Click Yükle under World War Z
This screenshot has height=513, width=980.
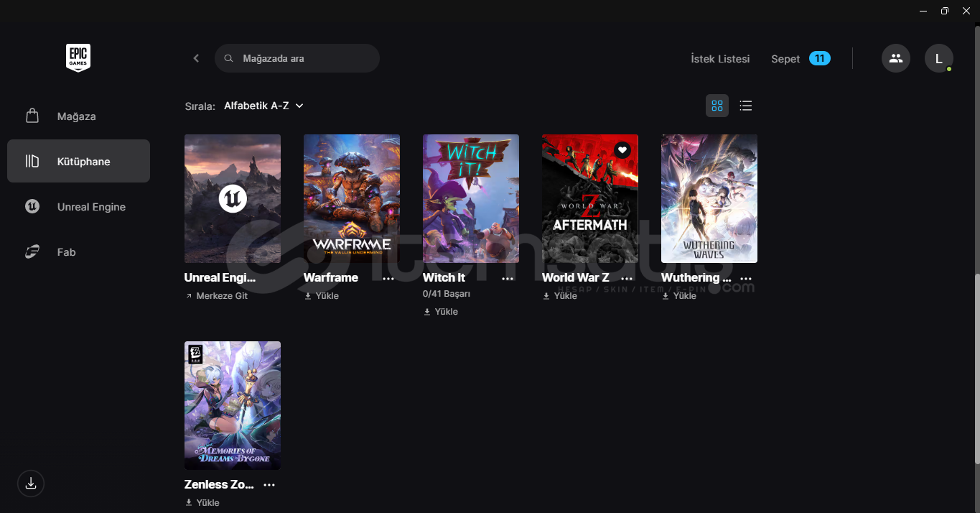tap(559, 295)
